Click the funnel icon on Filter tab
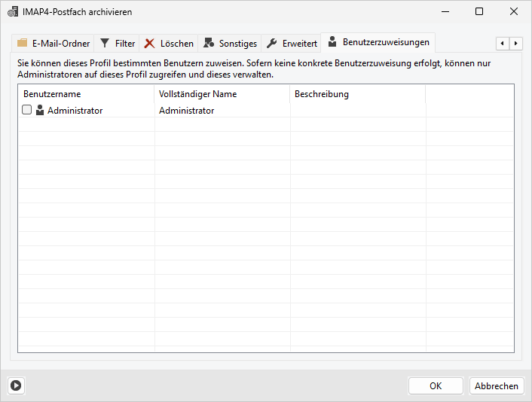 coord(105,44)
